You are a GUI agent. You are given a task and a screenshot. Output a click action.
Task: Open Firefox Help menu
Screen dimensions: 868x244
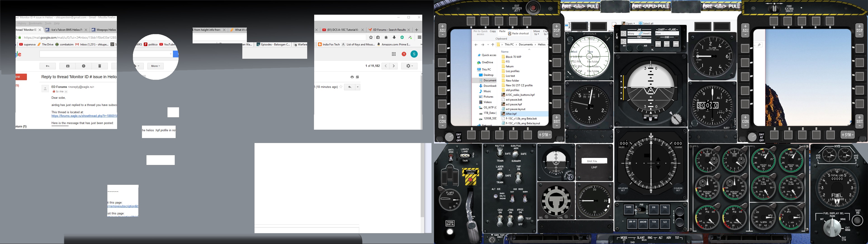coord(57,23)
